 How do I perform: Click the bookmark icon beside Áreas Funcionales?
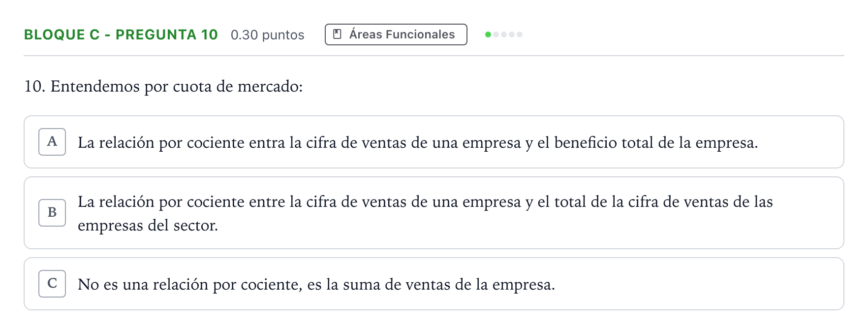click(337, 34)
